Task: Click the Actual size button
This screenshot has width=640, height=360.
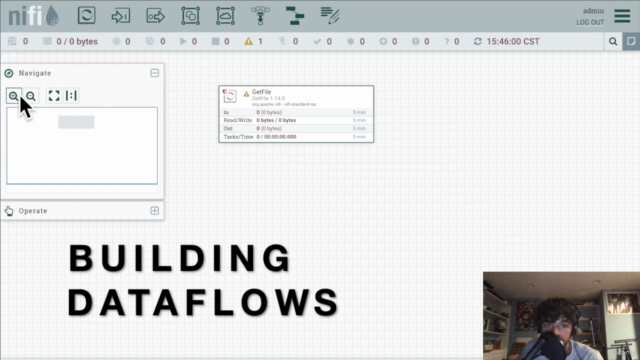Action: pos(71,96)
